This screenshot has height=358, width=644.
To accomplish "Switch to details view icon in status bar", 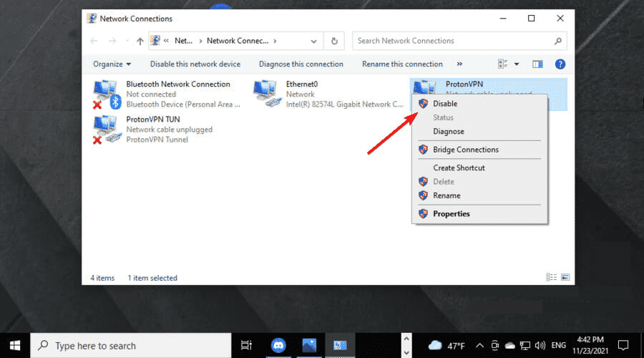I will click(551, 277).
